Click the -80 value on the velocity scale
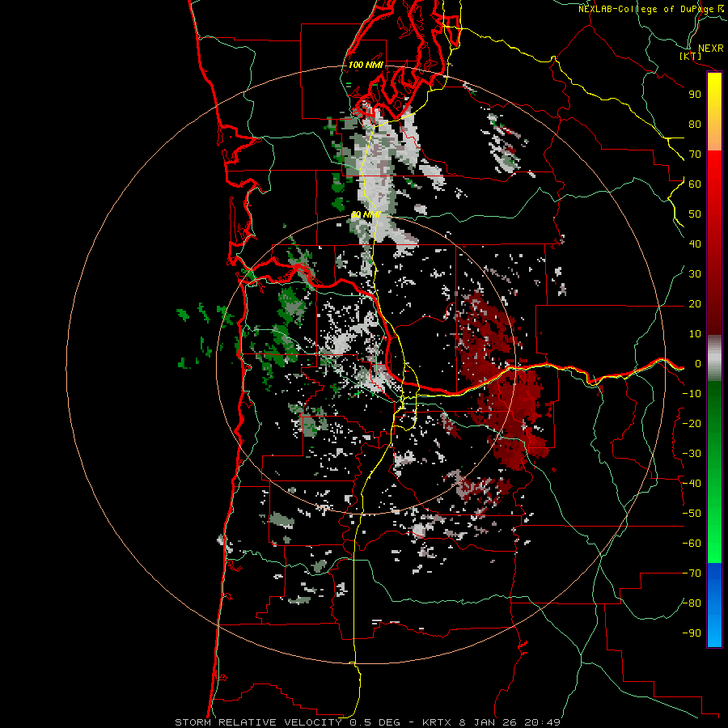This screenshot has height=728, width=728. pyautogui.click(x=692, y=603)
